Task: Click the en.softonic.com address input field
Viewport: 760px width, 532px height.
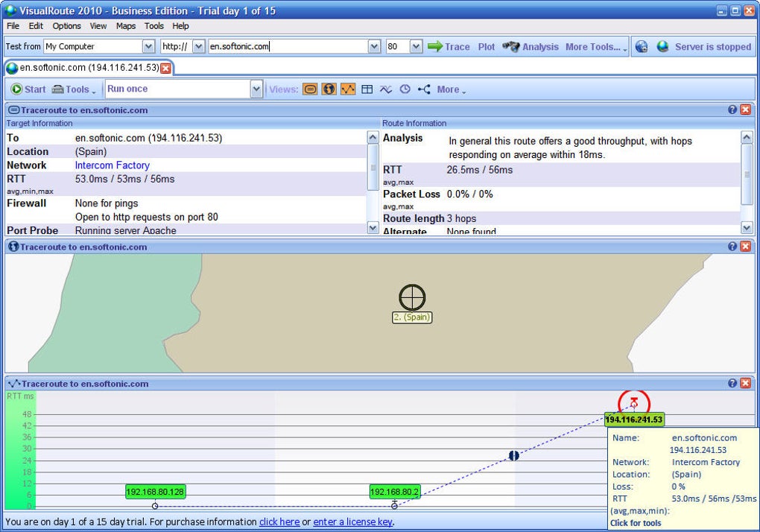Action: click(288, 46)
